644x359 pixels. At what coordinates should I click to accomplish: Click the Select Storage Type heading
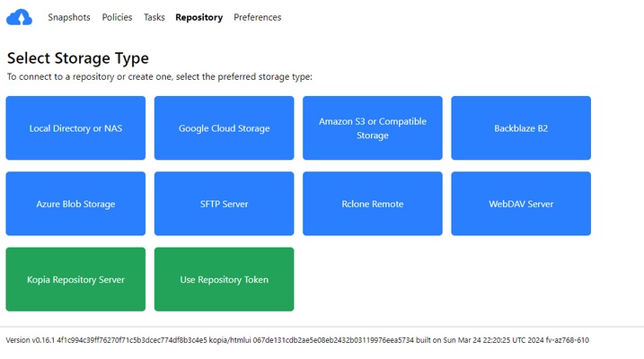tap(78, 58)
